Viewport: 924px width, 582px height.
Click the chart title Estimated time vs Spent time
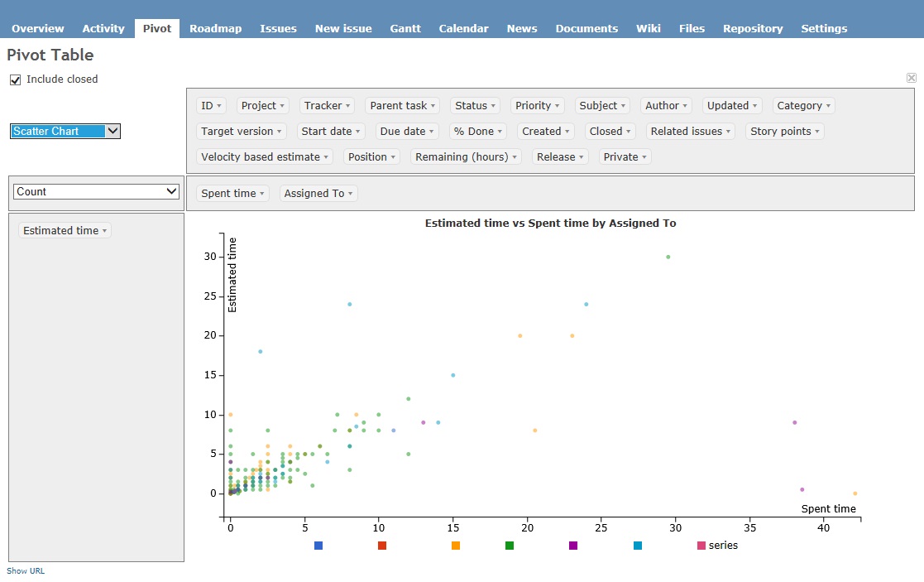550,223
